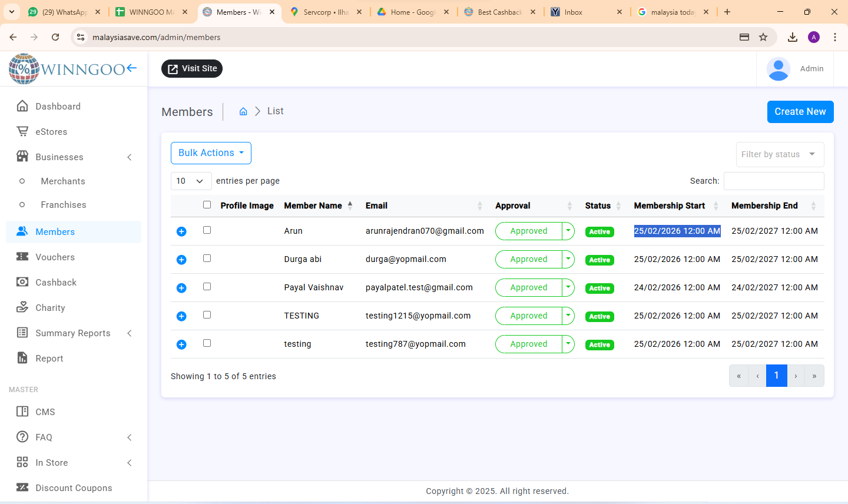
Task: Click the Create New button
Action: click(x=800, y=112)
